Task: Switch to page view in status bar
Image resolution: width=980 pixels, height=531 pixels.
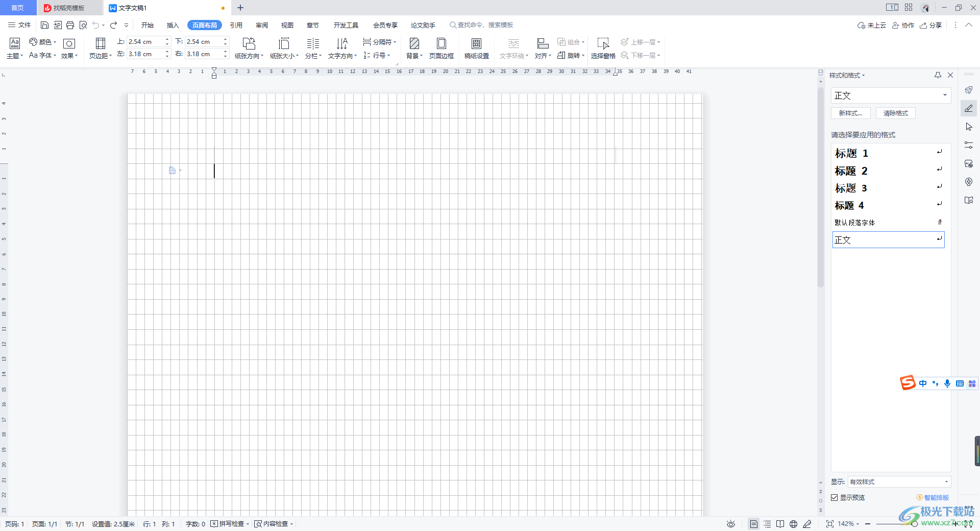Action: coord(754,524)
